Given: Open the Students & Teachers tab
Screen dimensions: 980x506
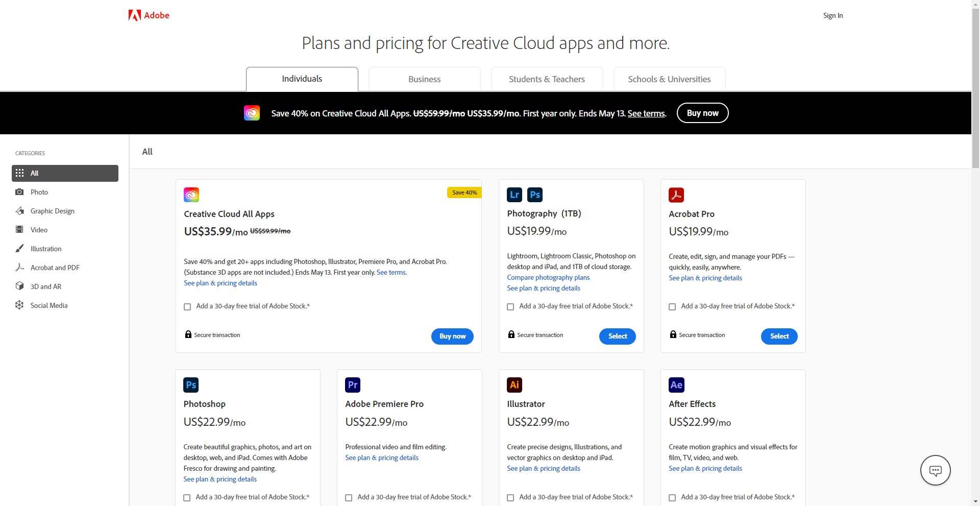Looking at the screenshot, I should [x=547, y=79].
